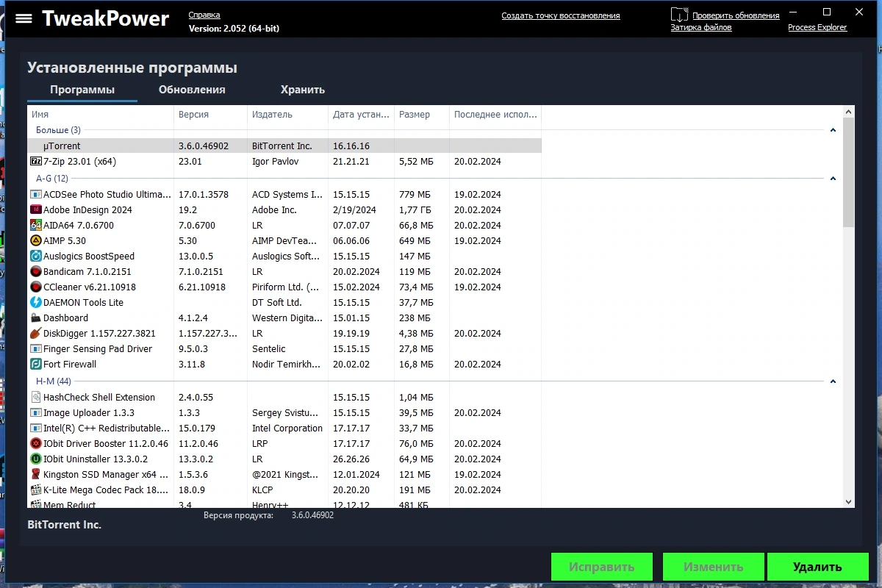Sort by Дата установки column header
This screenshot has width=882, height=588.
point(362,115)
